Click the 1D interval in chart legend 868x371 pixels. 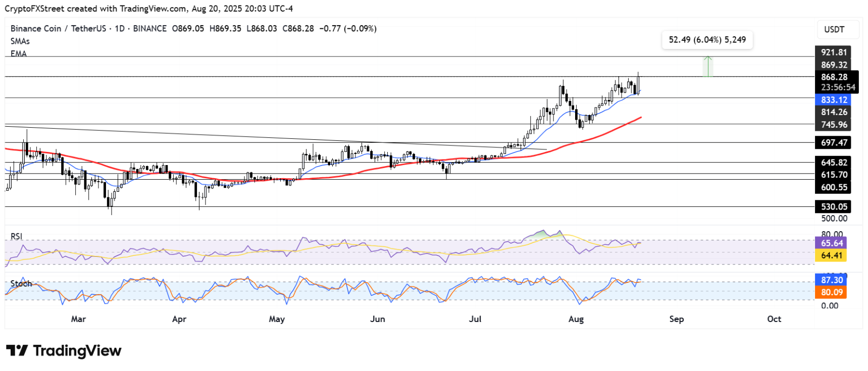[x=120, y=29]
